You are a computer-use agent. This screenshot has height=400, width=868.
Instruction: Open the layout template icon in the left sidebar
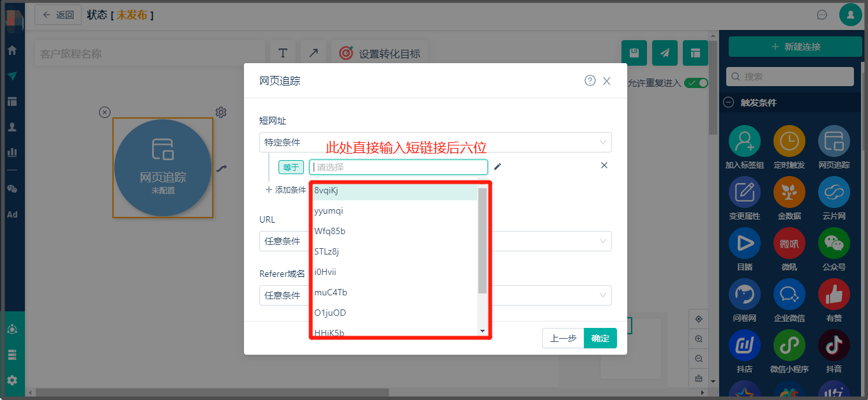click(x=12, y=101)
